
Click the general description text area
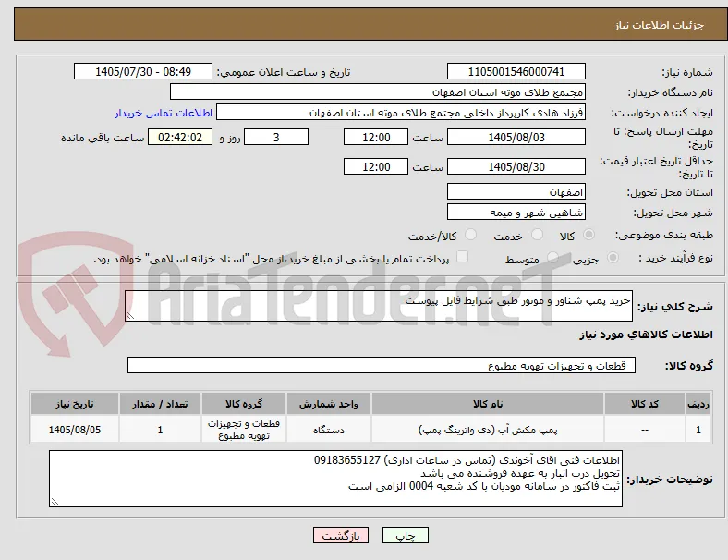tap(379, 306)
